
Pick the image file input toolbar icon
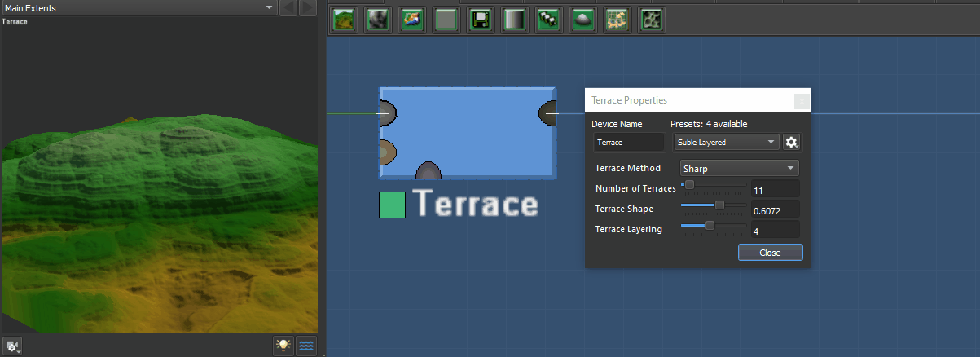tap(411, 20)
